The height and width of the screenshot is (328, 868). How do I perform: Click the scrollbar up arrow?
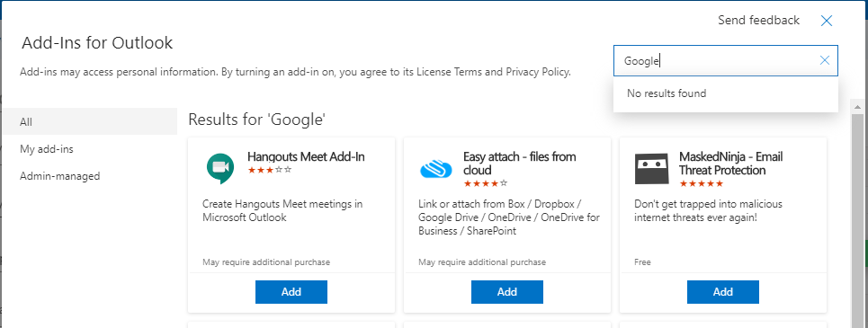[x=857, y=106]
